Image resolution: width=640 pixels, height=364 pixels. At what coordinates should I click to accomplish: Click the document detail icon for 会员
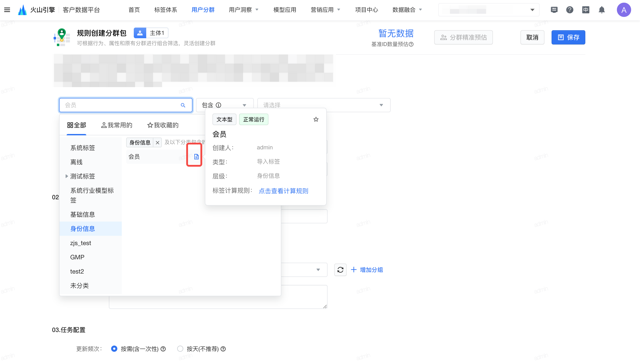pyautogui.click(x=196, y=157)
